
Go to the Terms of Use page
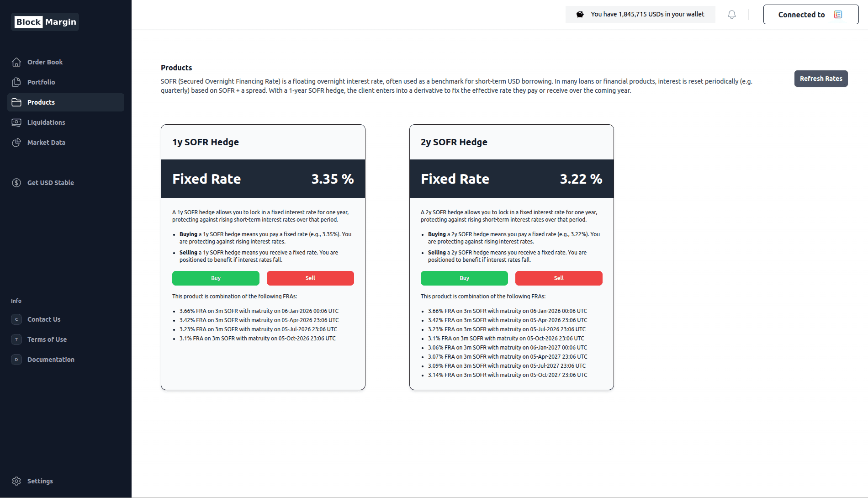coord(47,339)
